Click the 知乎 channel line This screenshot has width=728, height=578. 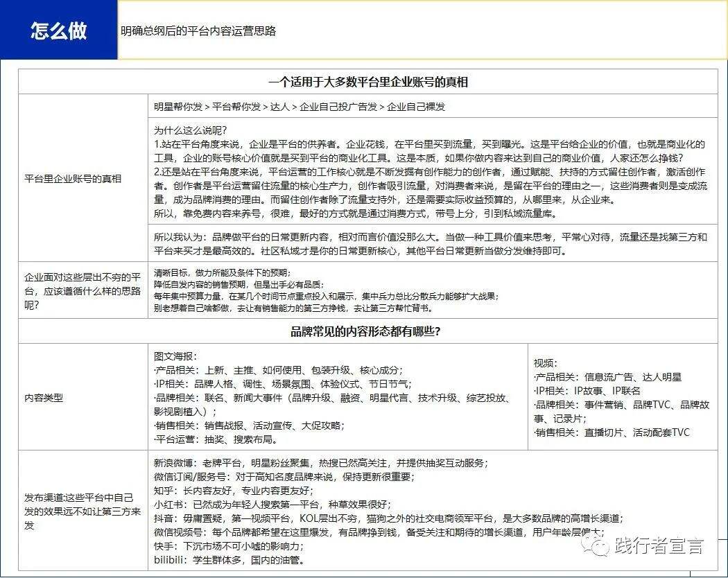234,491
